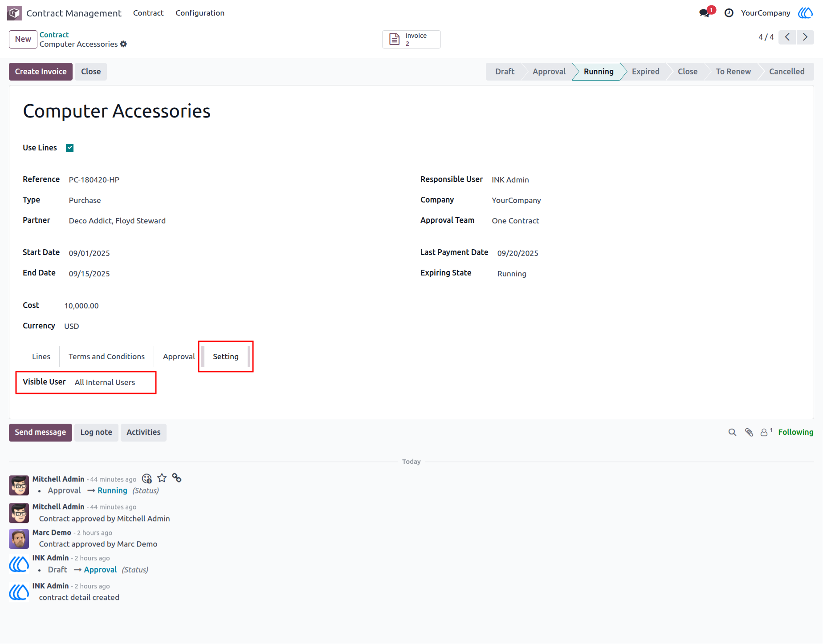This screenshot has height=644, width=823.
Task: Click the Draft status stage
Action: coord(505,72)
